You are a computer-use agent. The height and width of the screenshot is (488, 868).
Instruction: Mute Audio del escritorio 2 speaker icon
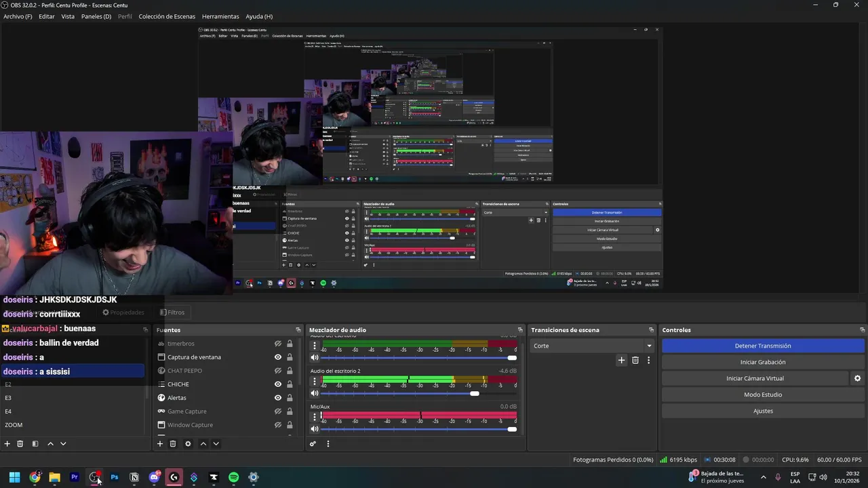pos(315,393)
